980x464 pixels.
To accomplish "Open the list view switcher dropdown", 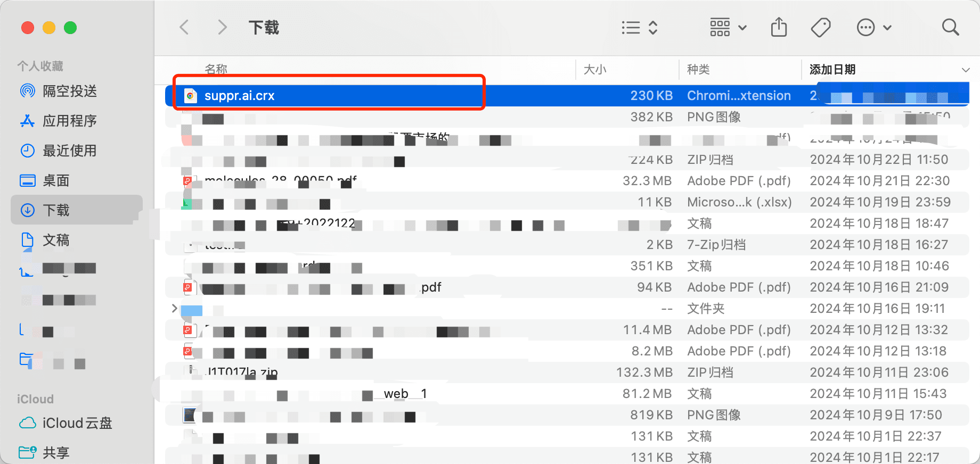I will coord(640,27).
